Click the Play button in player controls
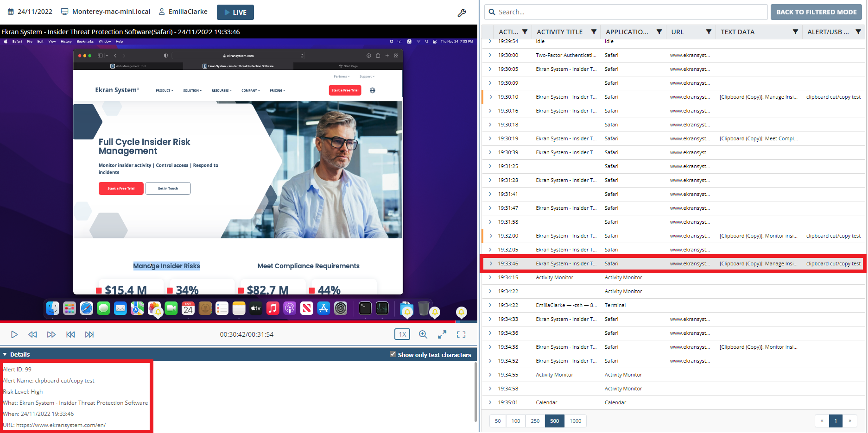Viewport: 868px width, 433px height. pos(14,334)
